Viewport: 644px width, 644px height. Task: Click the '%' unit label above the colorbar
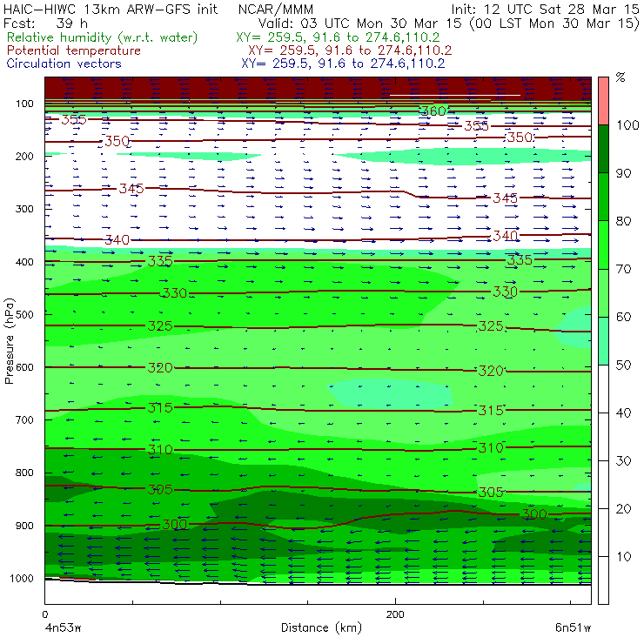click(621, 77)
